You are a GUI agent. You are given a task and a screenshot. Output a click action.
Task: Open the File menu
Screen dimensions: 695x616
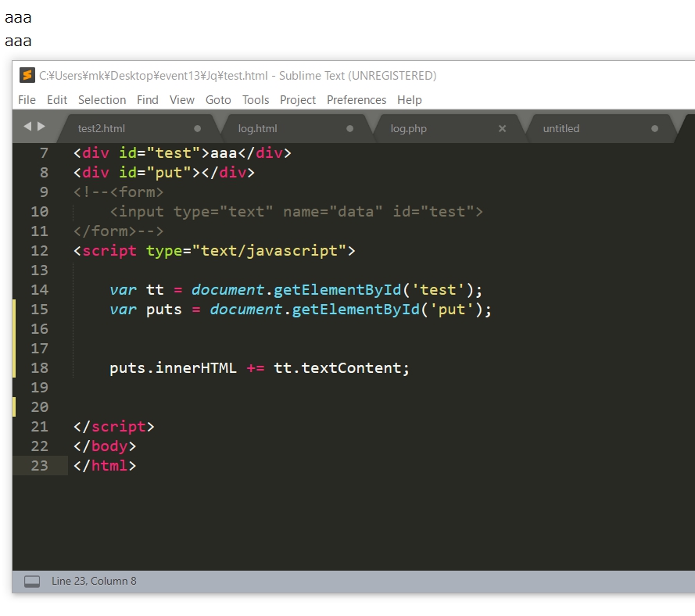point(27,99)
